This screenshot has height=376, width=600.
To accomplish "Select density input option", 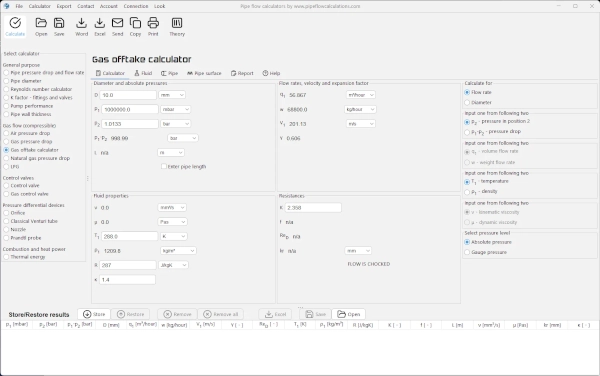I will click(x=481, y=191).
